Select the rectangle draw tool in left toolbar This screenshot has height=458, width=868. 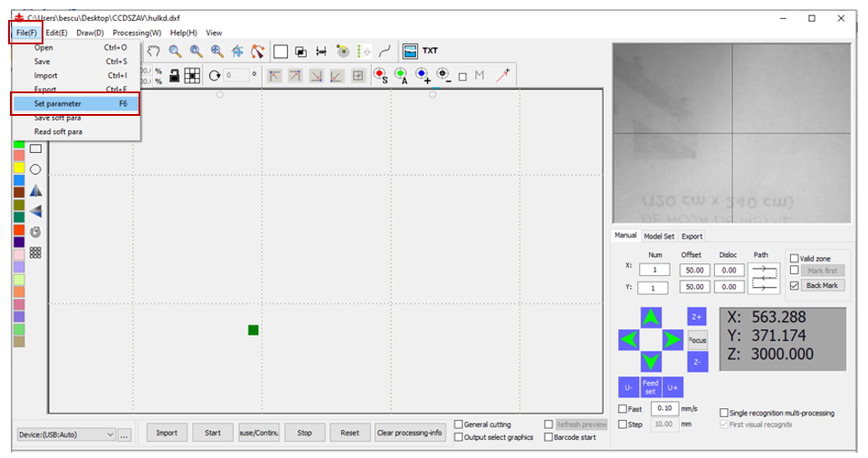tap(35, 148)
